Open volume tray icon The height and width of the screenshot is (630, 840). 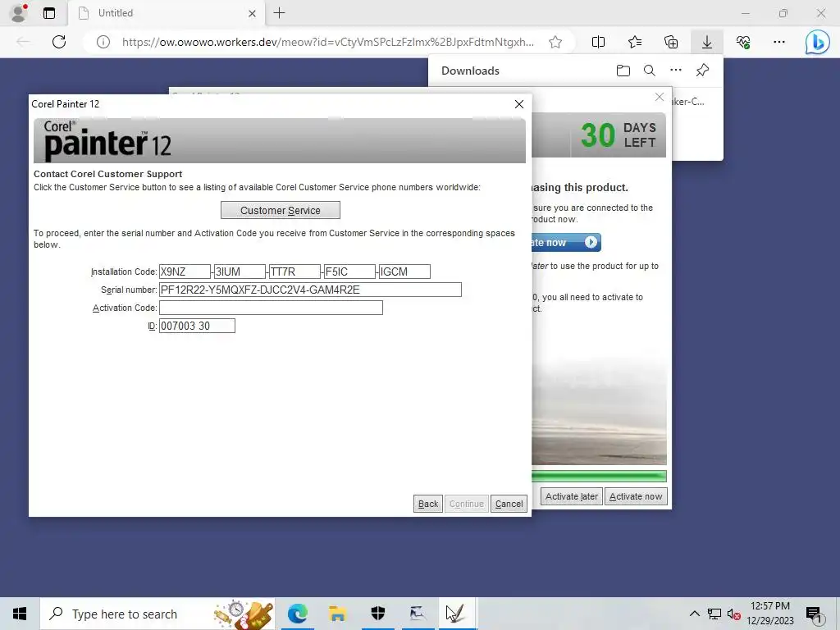(x=734, y=614)
